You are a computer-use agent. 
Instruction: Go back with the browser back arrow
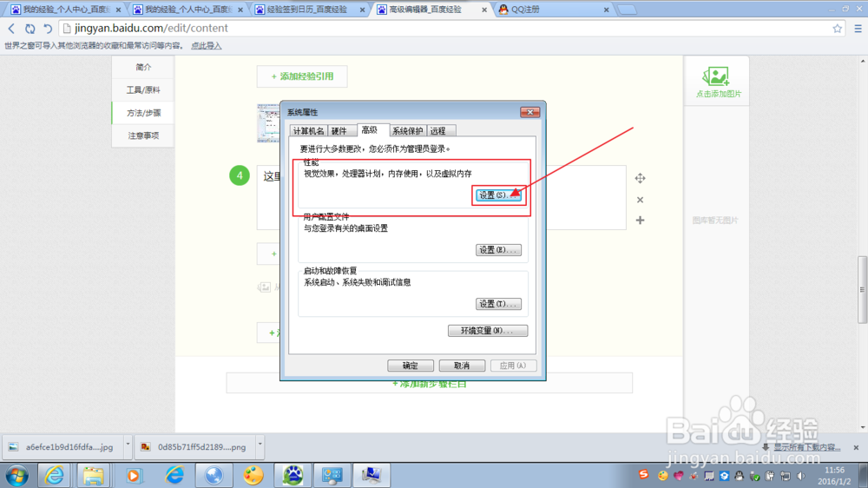[11, 29]
